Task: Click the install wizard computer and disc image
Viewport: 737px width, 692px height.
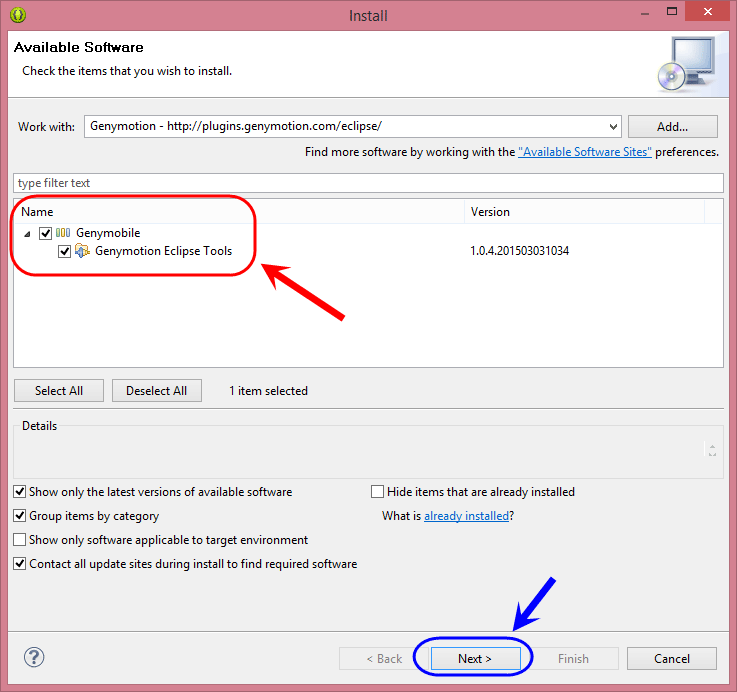Action: (687, 64)
